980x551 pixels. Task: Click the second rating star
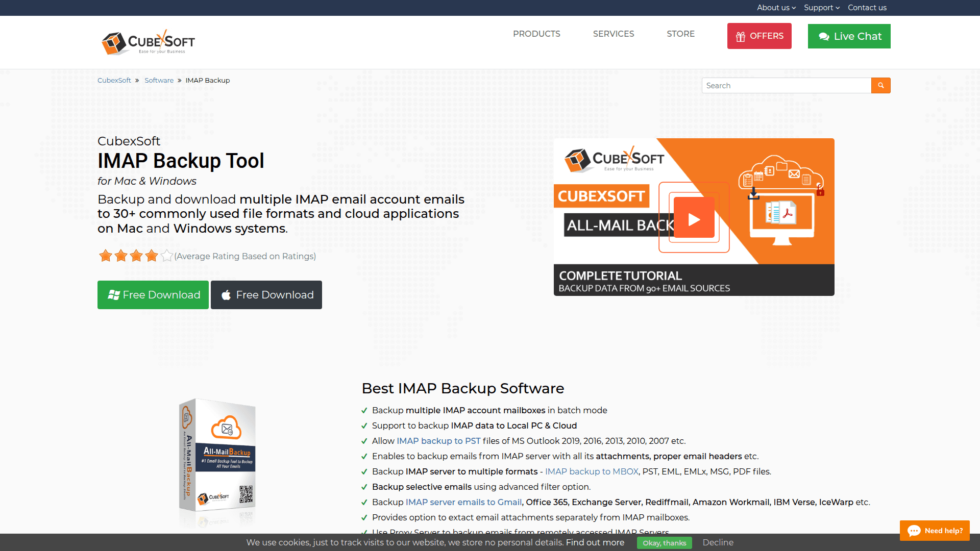pyautogui.click(x=121, y=256)
